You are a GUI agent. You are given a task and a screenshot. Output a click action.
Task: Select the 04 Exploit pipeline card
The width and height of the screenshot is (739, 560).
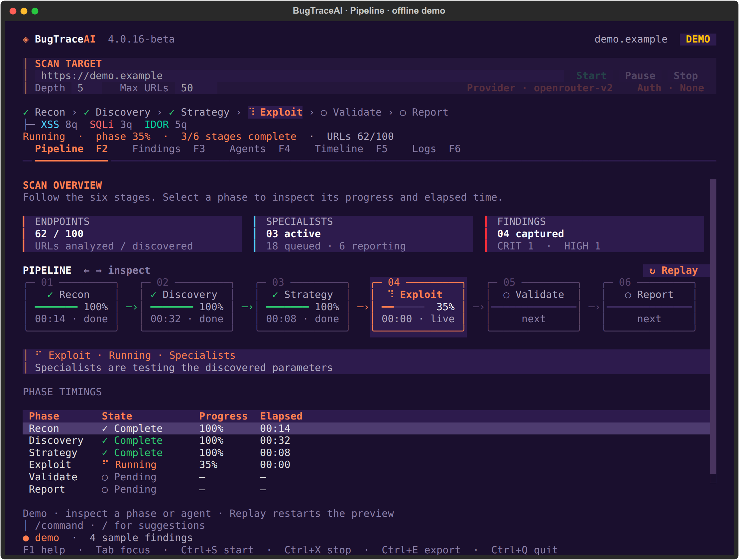[x=418, y=306]
